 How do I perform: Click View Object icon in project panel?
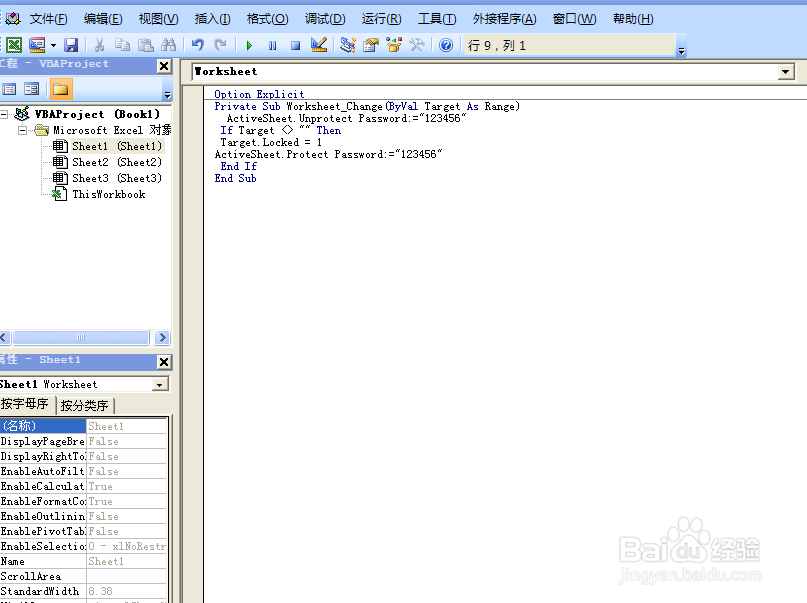pyautogui.click(x=31, y=90)
